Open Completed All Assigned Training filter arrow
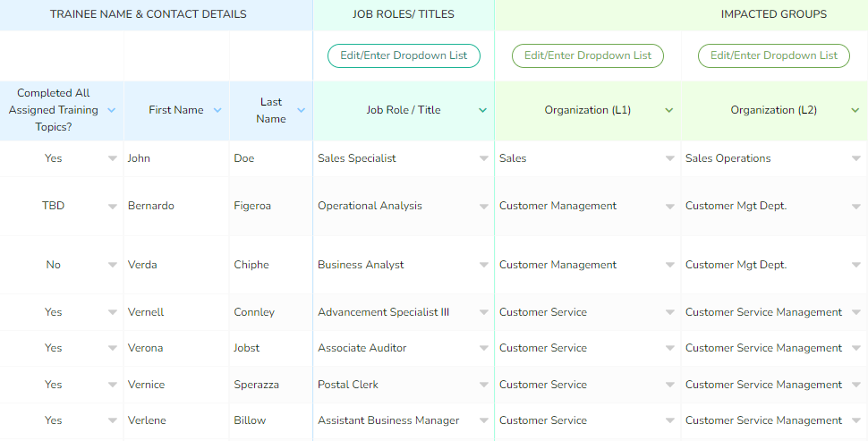Screen dimensions: 868x441 coord(111,110)
